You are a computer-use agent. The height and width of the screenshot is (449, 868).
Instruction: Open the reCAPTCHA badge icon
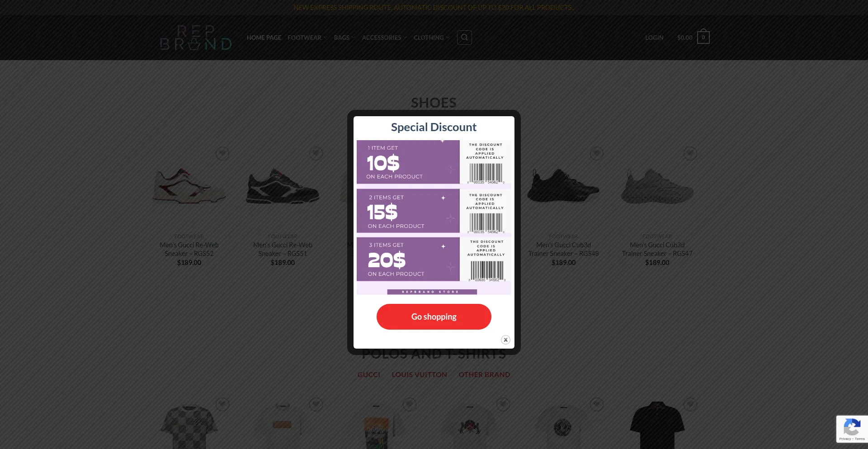point(852,427)
